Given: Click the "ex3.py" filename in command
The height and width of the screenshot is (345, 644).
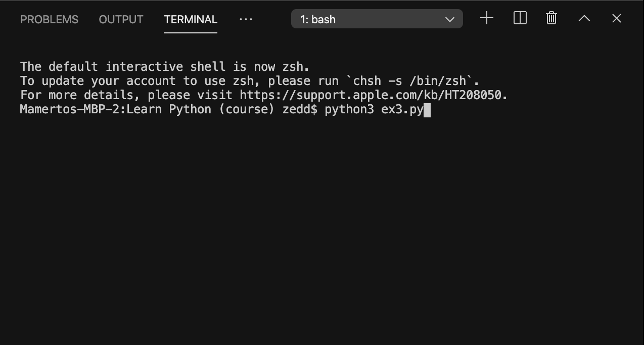Looking at the screenshot, I should [x=402, y=110].
